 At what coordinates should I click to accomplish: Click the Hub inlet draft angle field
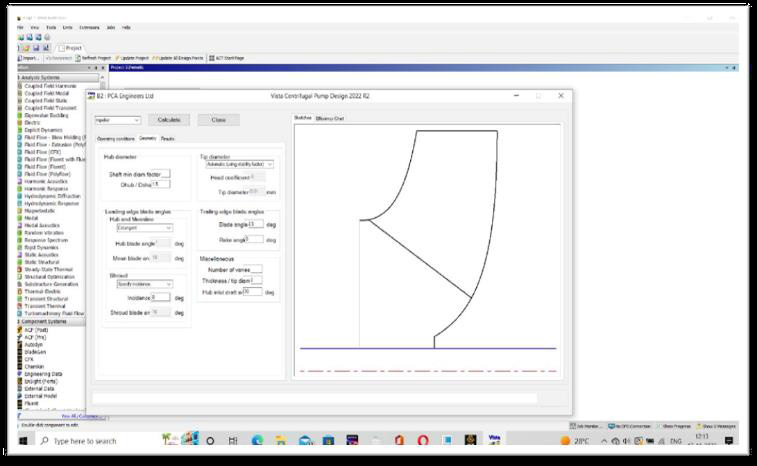(x=252, y=292)
